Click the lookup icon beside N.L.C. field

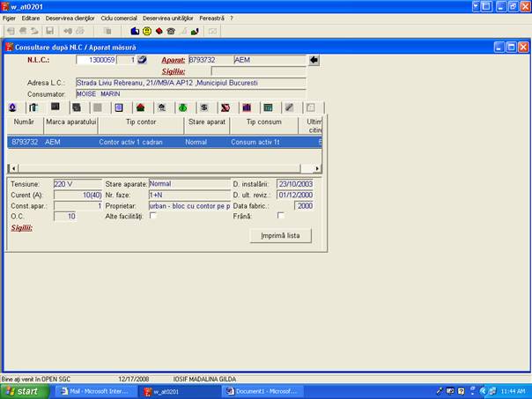click(x=142, y=60)
